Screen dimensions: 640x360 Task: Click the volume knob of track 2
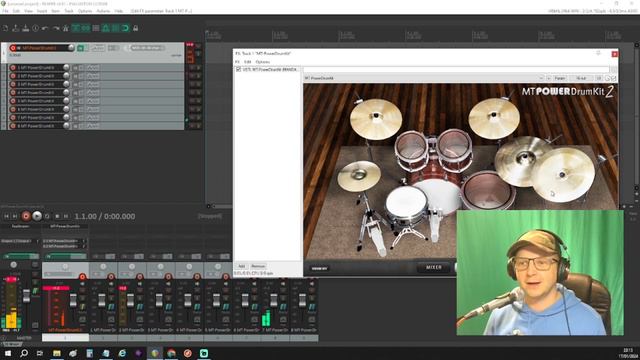66,76
